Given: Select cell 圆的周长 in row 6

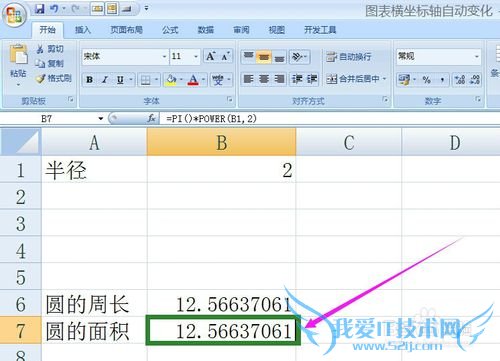Looking at the screenshot, I should [94, 304].
